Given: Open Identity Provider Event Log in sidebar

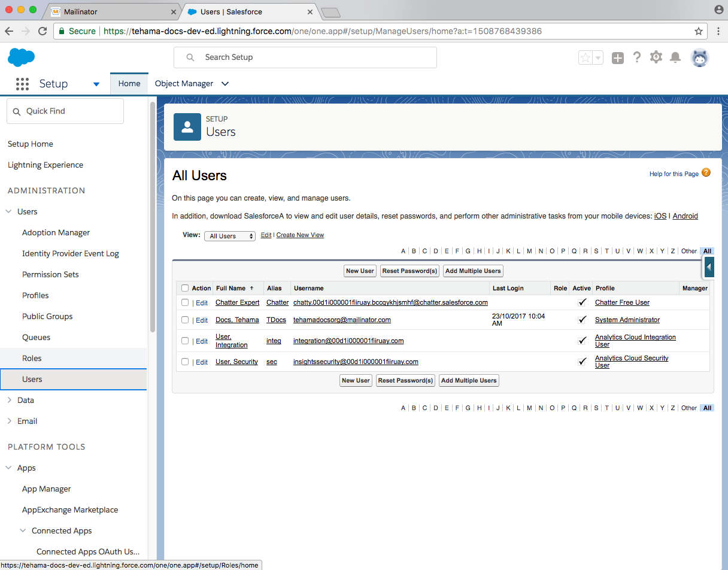Looking at the screenshot, I should [71, 253].
